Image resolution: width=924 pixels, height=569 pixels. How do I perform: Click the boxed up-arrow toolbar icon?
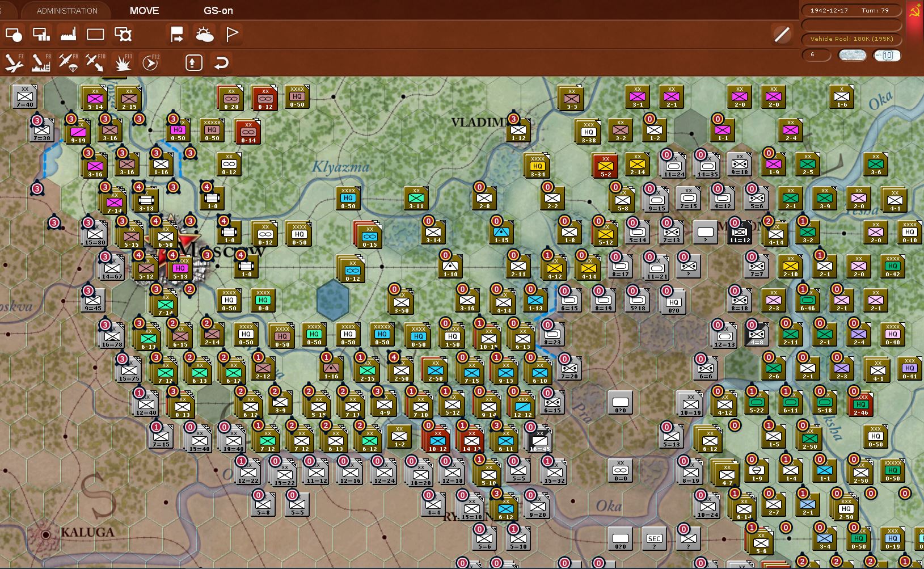[x=194, y=62]
